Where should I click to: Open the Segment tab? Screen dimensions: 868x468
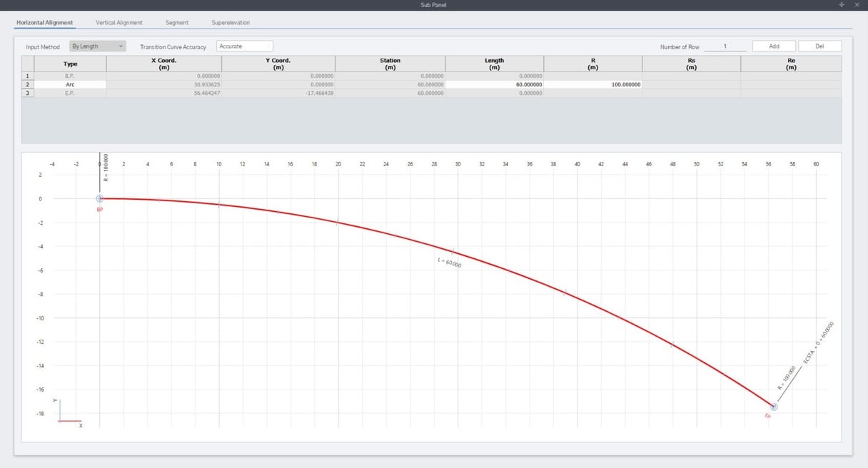pyautogui.click(x=177, y=23)
